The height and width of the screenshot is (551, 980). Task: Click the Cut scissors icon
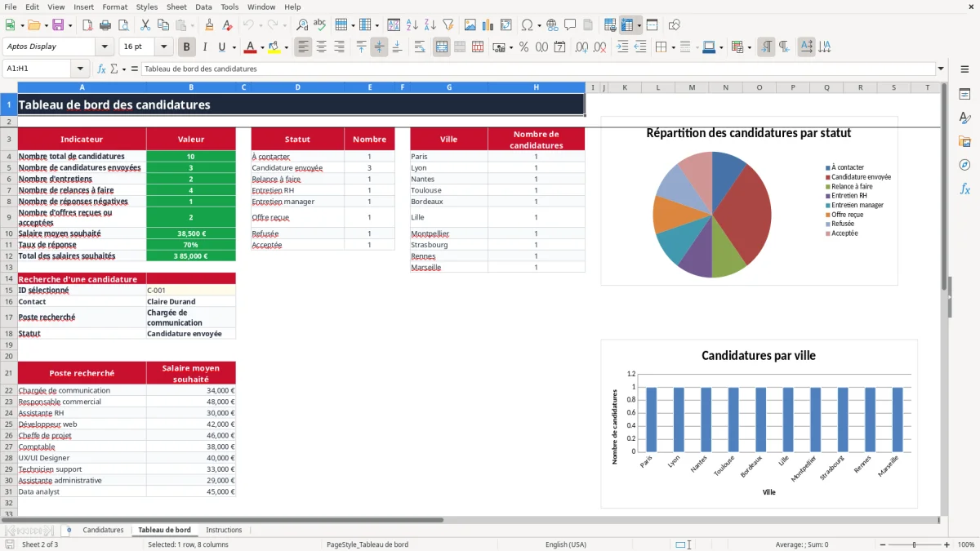[145, 25]
